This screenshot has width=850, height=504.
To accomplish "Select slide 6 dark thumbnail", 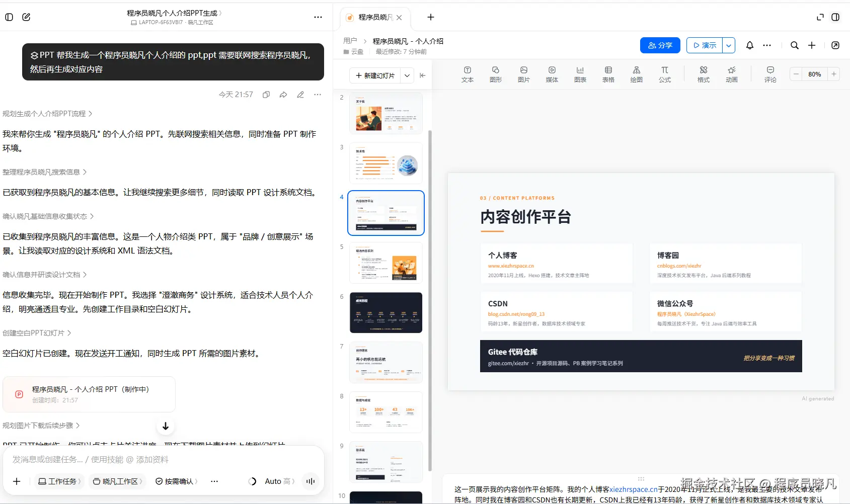I will 386,312.
